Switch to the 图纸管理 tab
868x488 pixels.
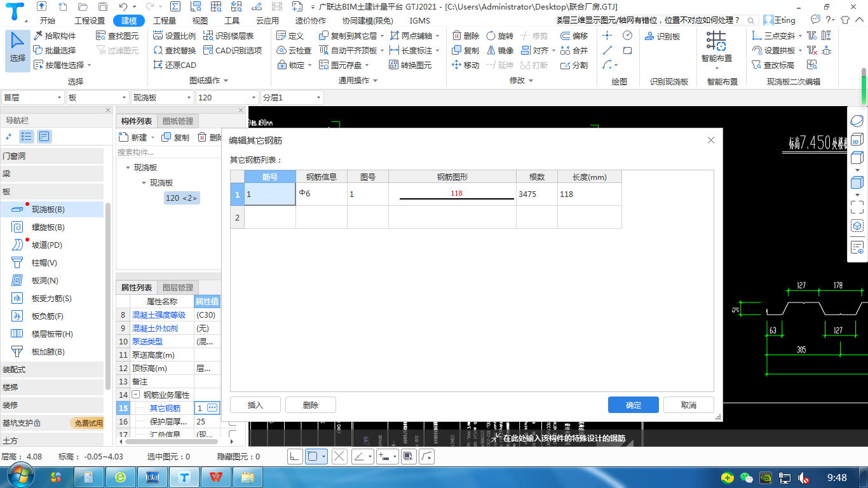click(x=178, y=121)
